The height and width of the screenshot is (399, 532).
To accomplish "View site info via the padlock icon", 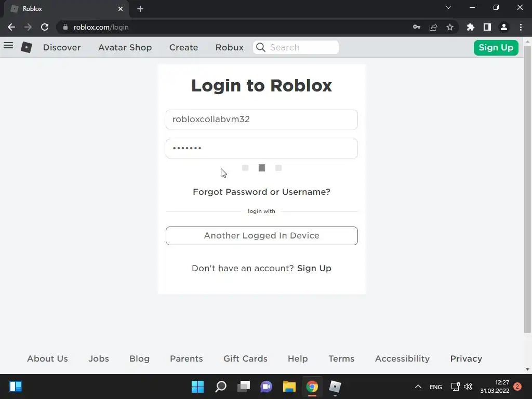I will (65, 27).
